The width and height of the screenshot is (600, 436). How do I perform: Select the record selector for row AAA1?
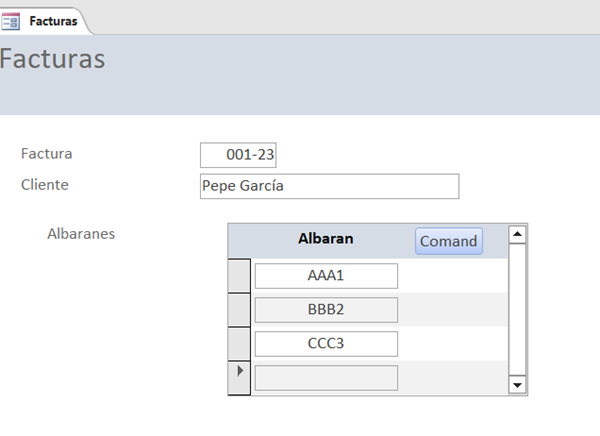(240, 275)
